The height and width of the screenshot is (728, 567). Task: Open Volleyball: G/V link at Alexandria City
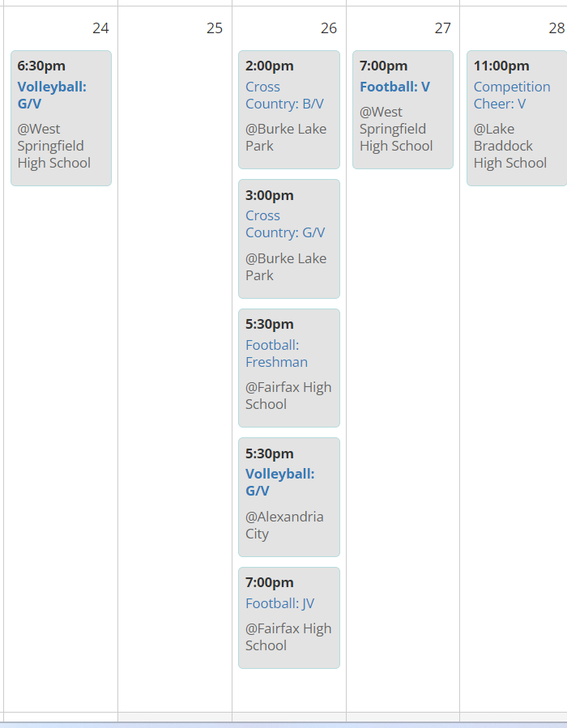tap(280, 482)
